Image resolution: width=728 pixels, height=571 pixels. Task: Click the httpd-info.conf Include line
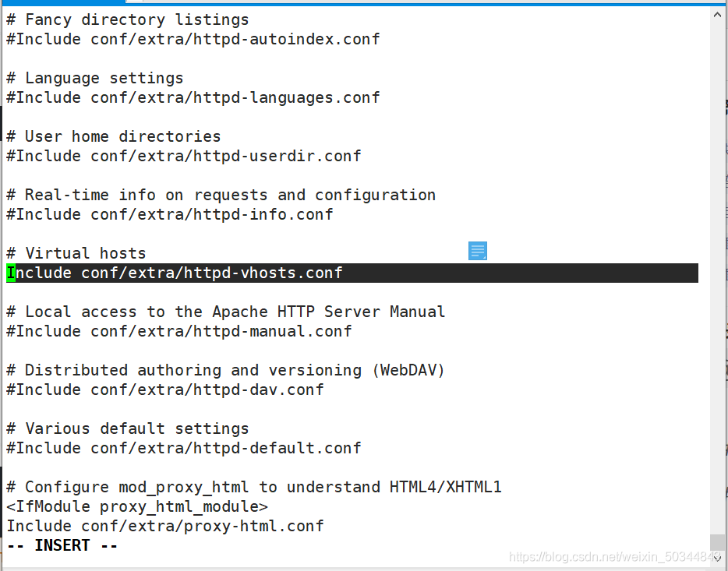point(170,215)
